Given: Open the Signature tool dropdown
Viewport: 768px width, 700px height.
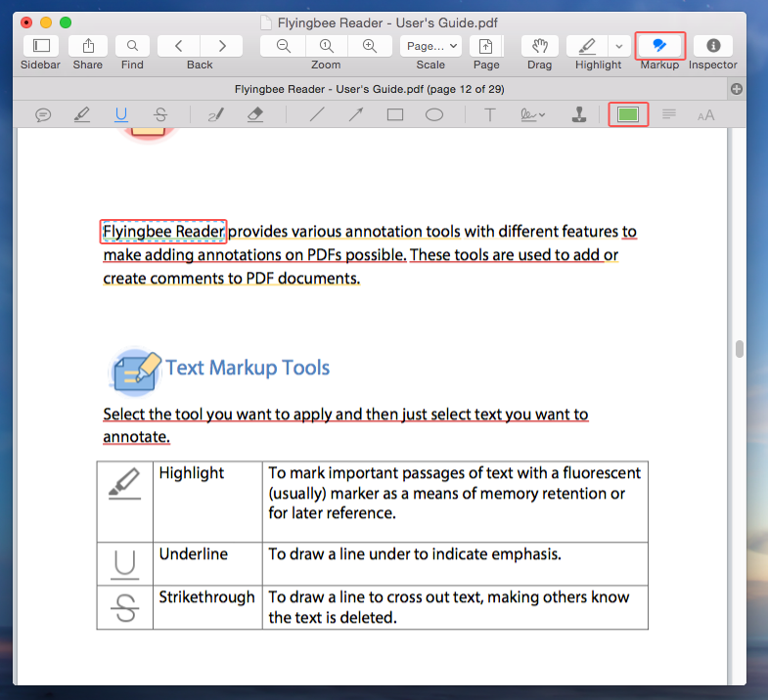Looking at the screenshot, I should pyautogui.click(x=532, y=115).
